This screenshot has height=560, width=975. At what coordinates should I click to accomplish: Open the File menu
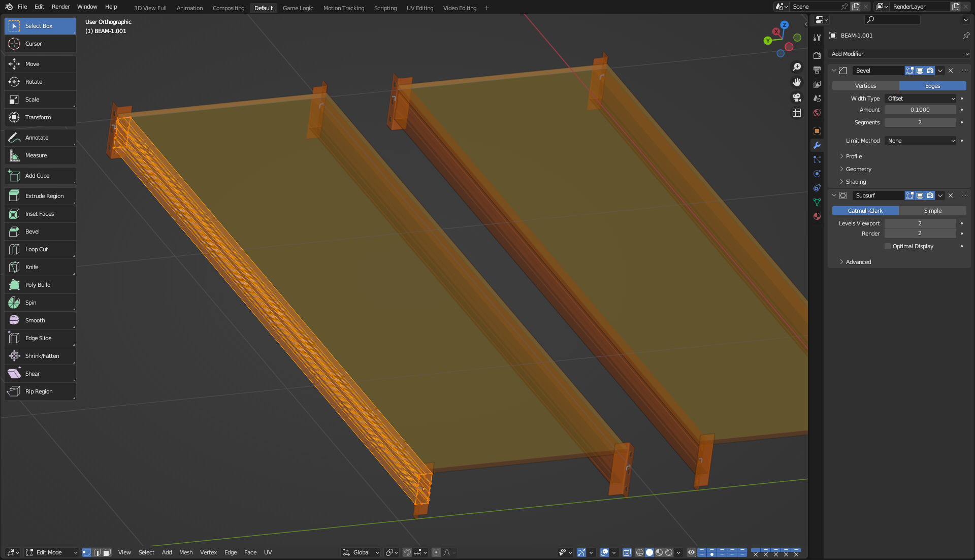22,7
